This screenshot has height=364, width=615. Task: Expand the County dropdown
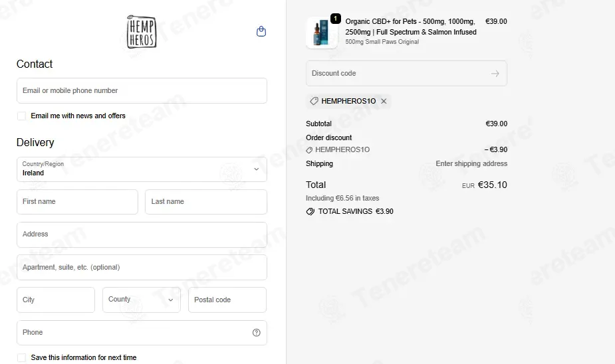click(142, 300)
